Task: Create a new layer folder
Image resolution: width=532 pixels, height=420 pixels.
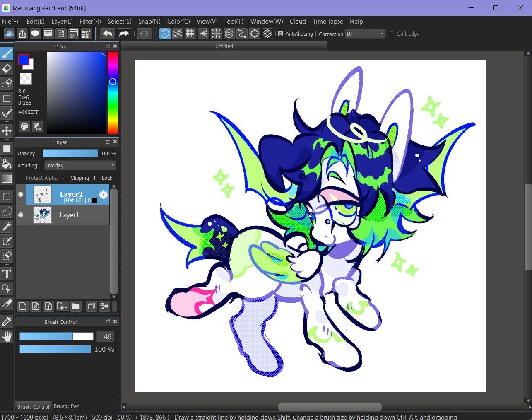Action: coord(75,306)
